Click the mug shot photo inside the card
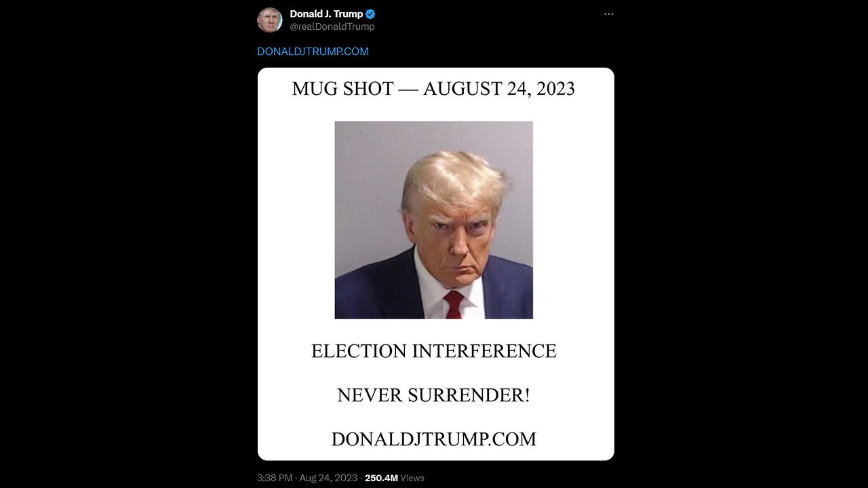This screenshot has width=868, height=488. 434,220
